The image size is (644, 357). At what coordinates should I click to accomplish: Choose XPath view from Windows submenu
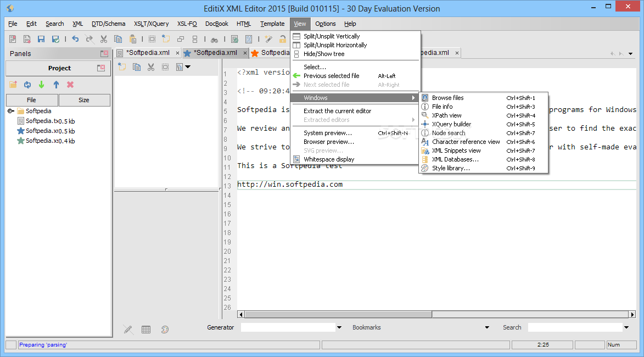tap(483, 115)
